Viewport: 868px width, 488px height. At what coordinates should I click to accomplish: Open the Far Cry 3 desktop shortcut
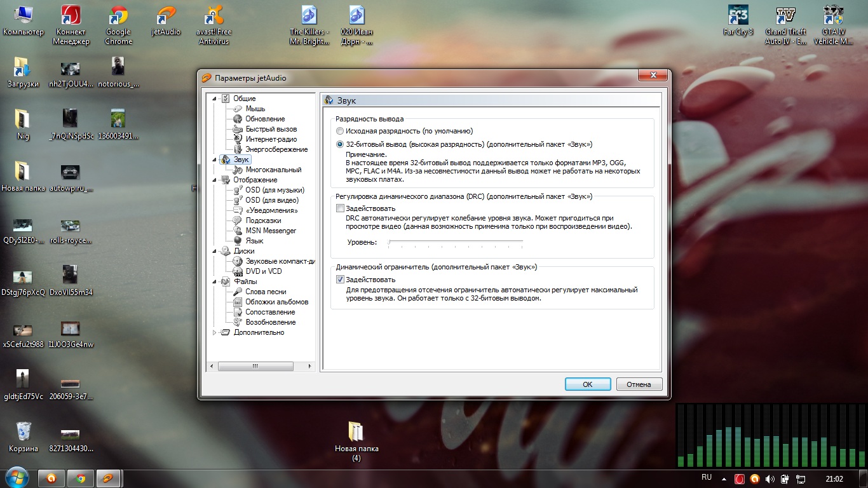(738, 17)
